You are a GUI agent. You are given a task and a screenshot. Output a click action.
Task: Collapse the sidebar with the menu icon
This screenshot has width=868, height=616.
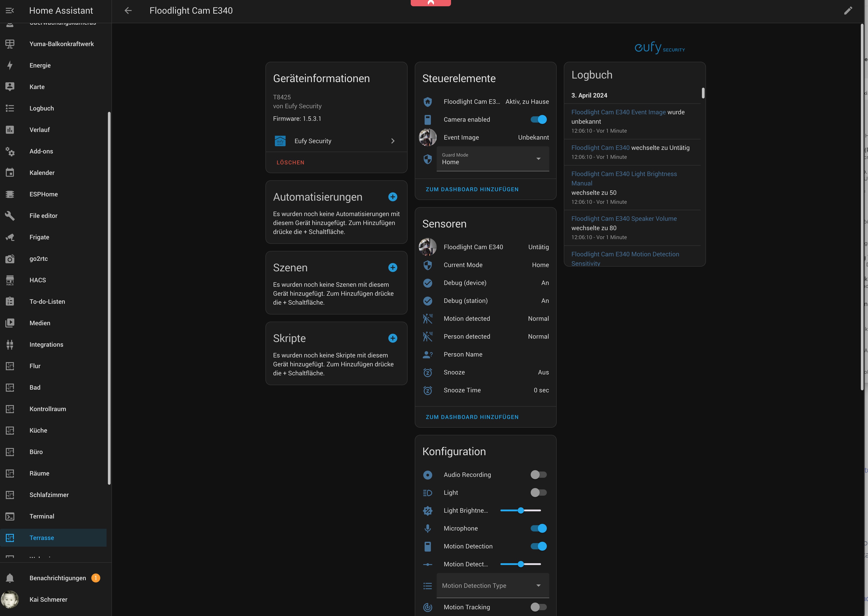(10, 11)
